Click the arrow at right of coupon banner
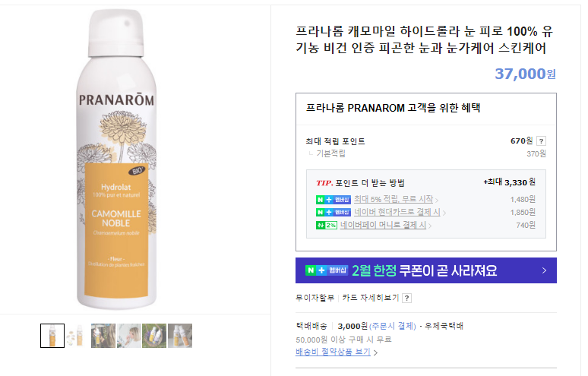 544,270
